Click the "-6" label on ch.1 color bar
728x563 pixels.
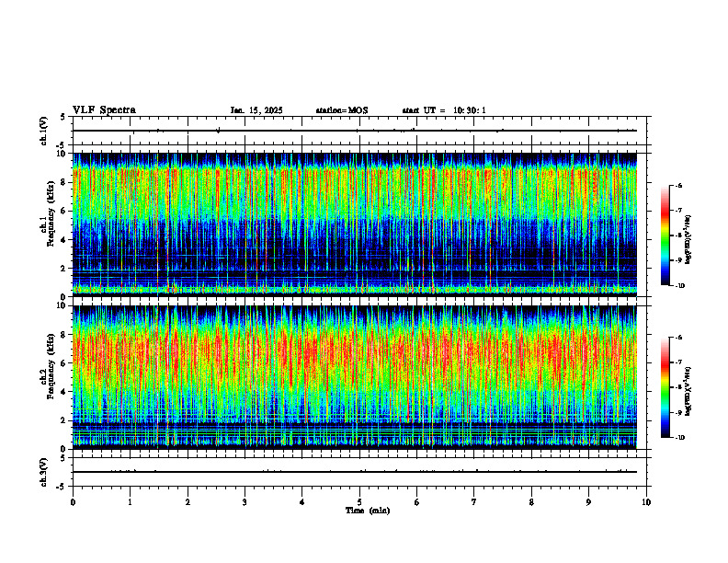click(679, 185)
